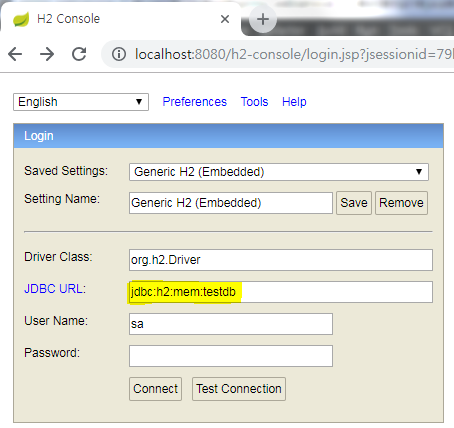Select the H2 Console browser tab
The height and width of the screenshot is (428, 454).
(121, 19)
